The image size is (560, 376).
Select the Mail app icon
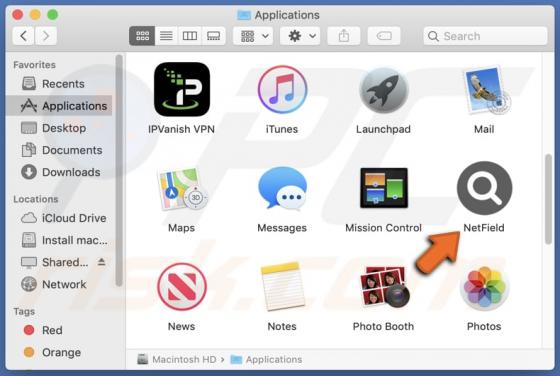486,90
